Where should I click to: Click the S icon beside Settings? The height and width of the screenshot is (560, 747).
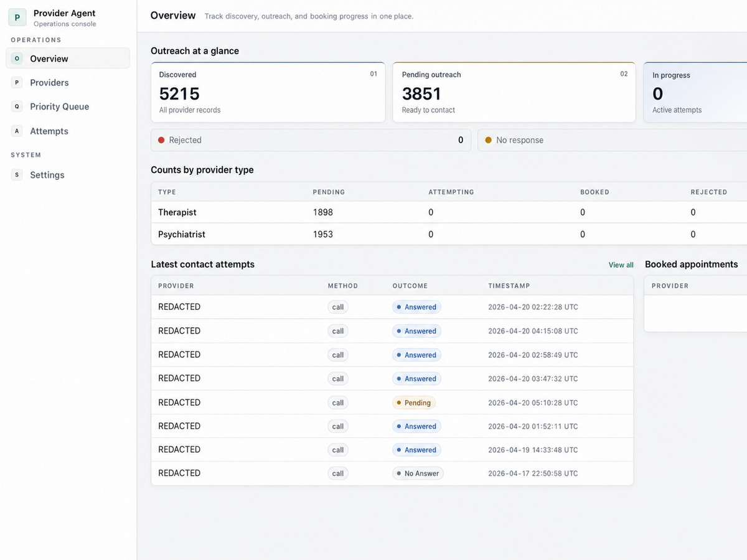17,175
